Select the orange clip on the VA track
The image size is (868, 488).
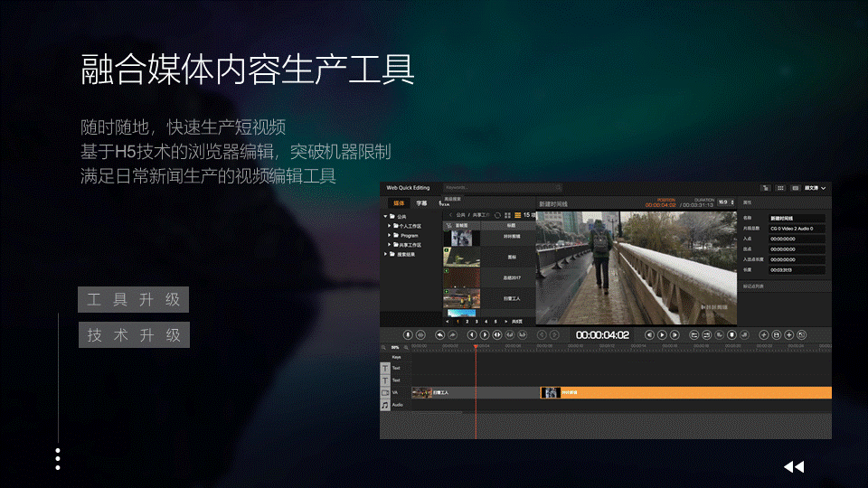pos(685,393)
